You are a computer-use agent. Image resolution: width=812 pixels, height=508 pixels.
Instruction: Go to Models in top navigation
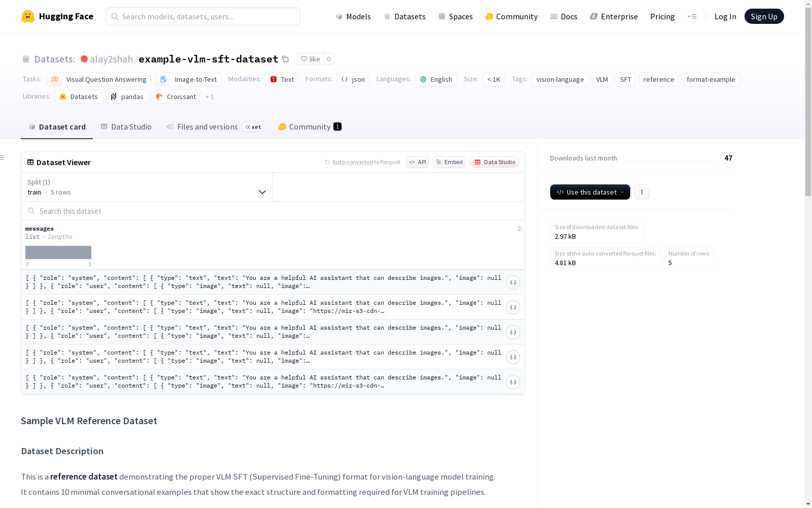[353, 16]
